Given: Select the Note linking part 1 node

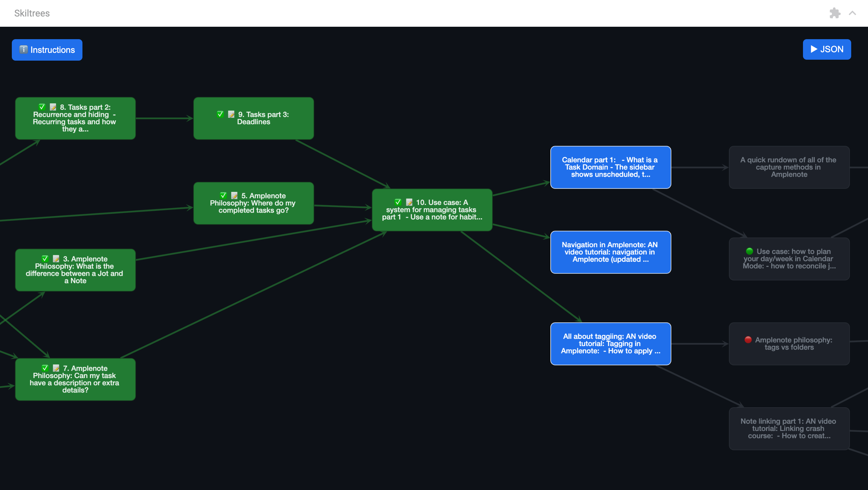Looking at the screenshot, I should click(789, 429).
